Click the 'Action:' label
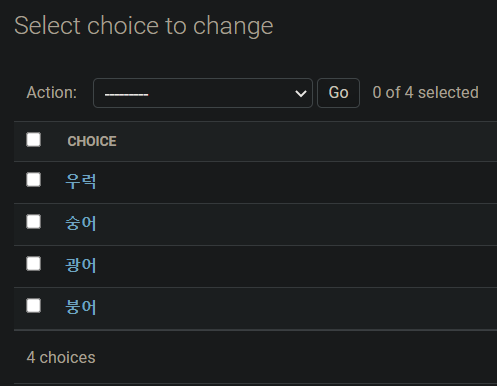The width and height of the screenshot is (497, 386). tap(52, 93)
